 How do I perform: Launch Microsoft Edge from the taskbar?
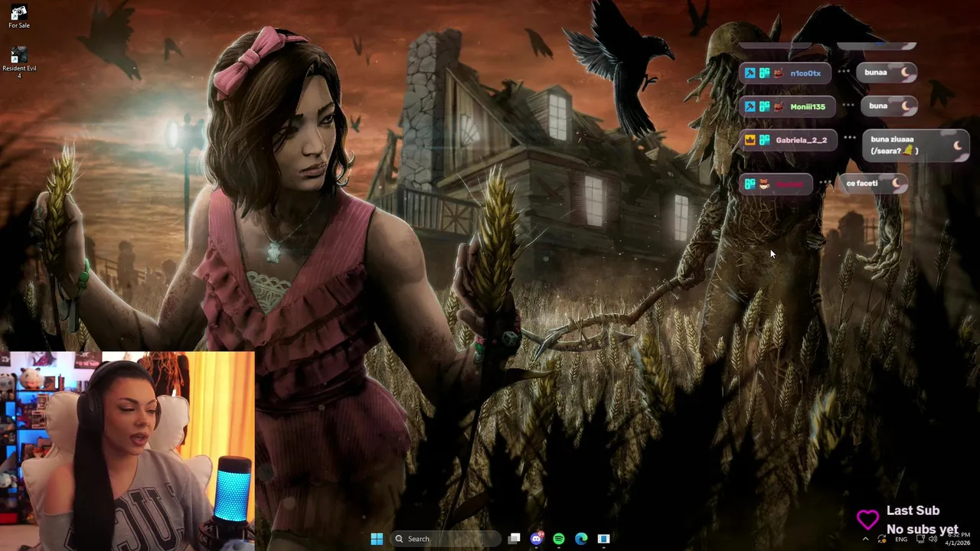[581, 539]
